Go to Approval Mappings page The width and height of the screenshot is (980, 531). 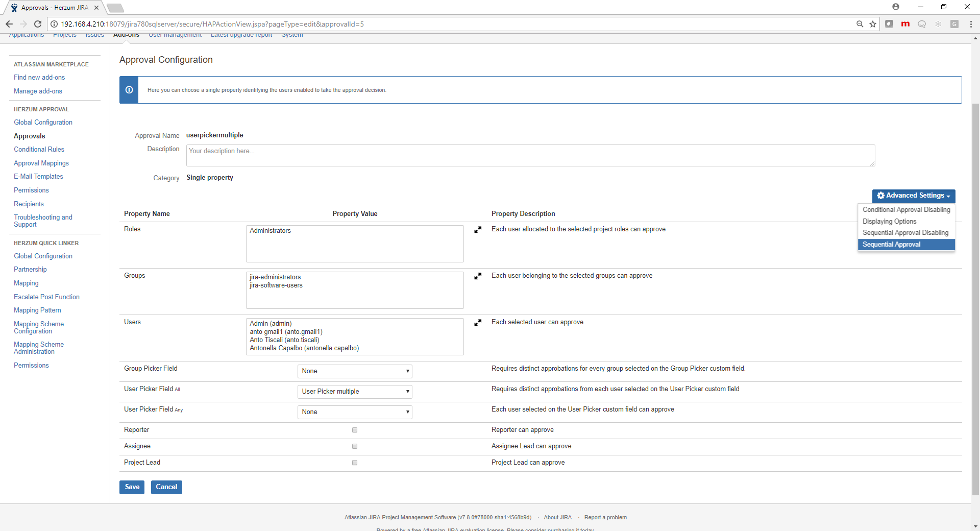click(41, 163)
